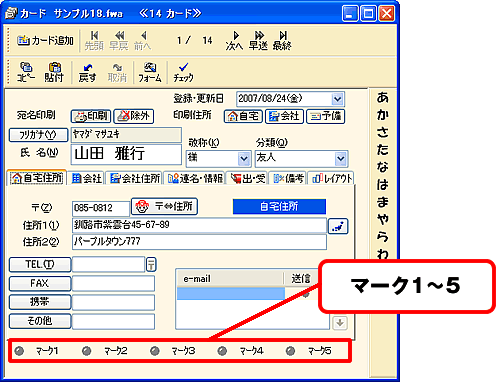500x382 pixels.
Task: Toggle the マーク1 indicator
Action: click(x=19, y=351)
